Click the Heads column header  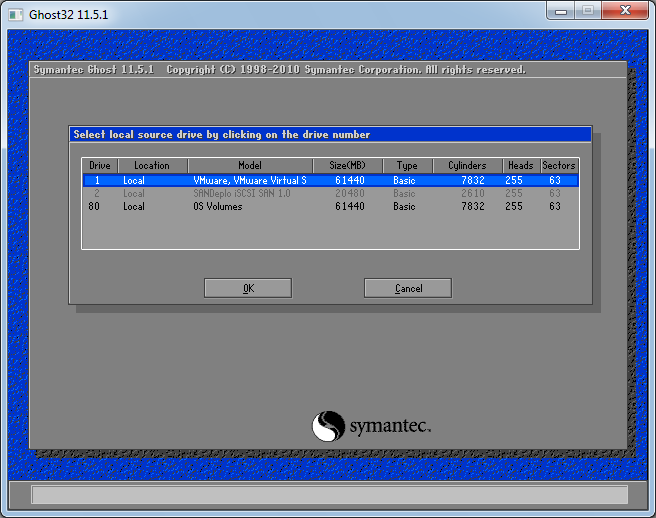pos(521,165)
